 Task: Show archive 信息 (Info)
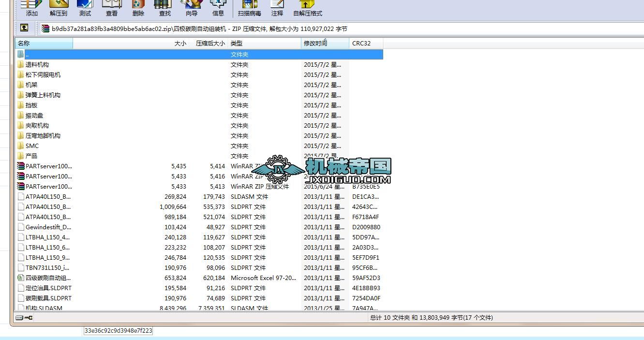point(218,5)
